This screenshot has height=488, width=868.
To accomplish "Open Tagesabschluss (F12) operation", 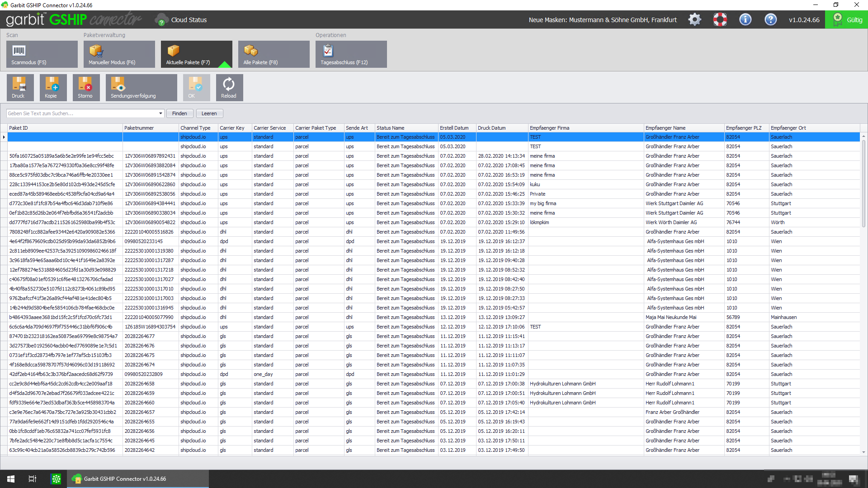I will (x=351, y=54).
